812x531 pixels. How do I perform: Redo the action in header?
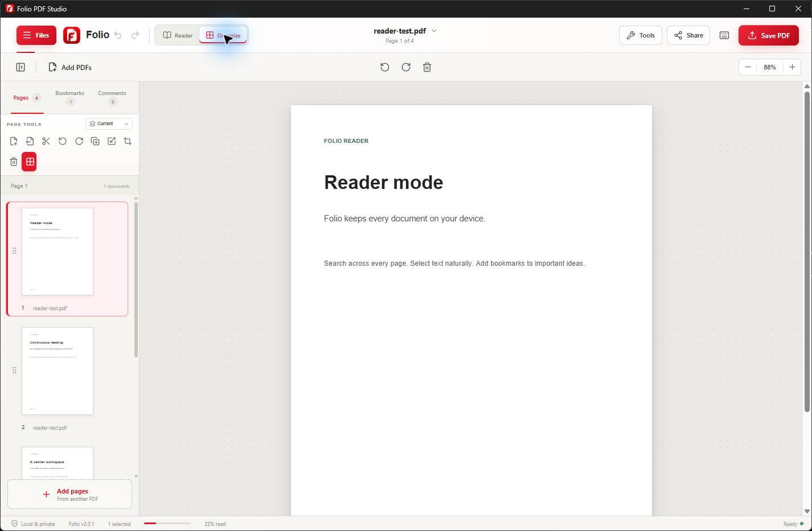coord(135,35)
